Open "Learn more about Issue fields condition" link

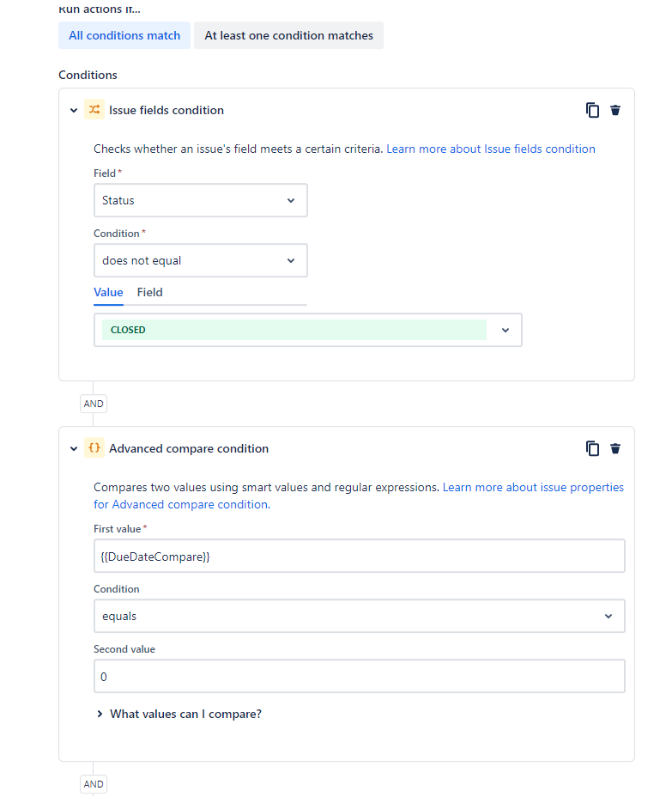click(490, 149)
